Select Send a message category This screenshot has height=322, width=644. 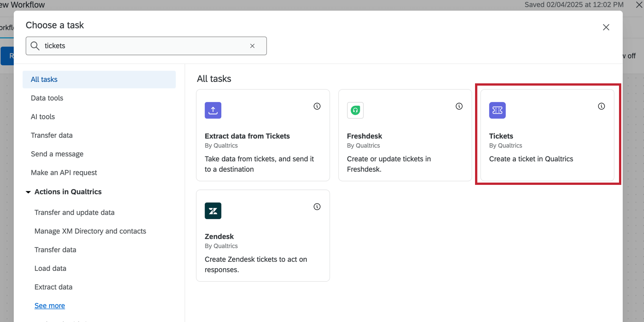click(57, 154)
